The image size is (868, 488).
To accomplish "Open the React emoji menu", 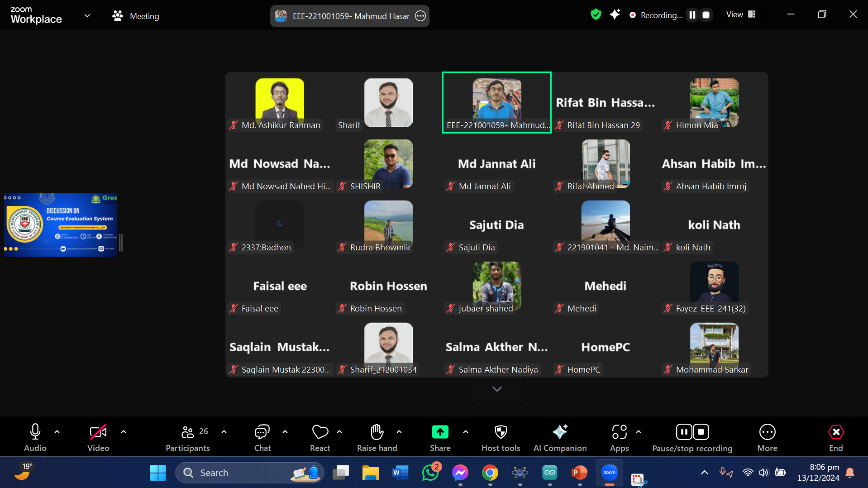I will click(320, 437).
